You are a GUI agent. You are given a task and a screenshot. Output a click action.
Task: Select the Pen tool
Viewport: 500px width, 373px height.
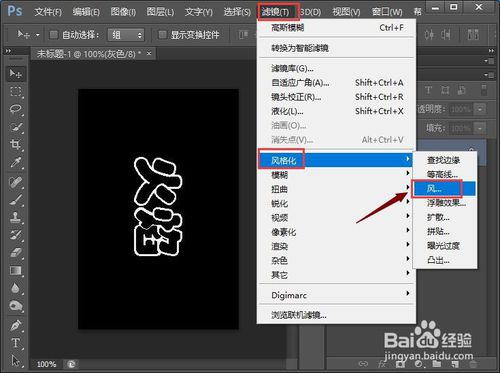[x=15, y=325]
